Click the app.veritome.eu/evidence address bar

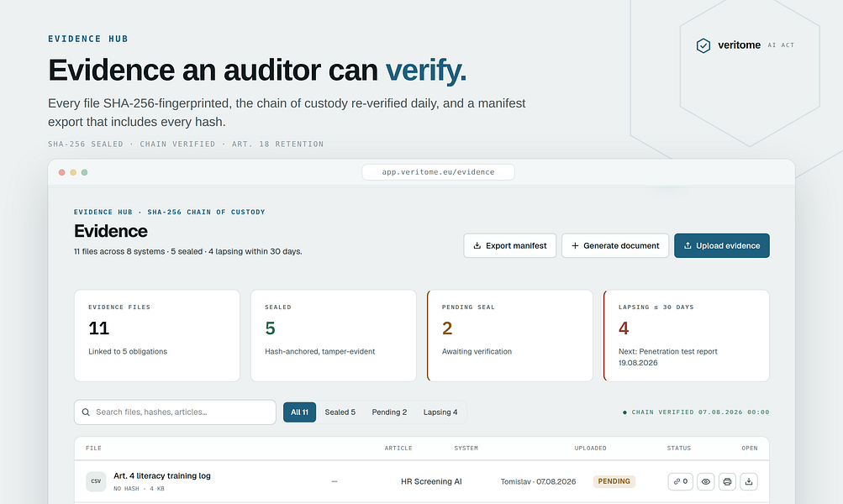tap(438, 172)
